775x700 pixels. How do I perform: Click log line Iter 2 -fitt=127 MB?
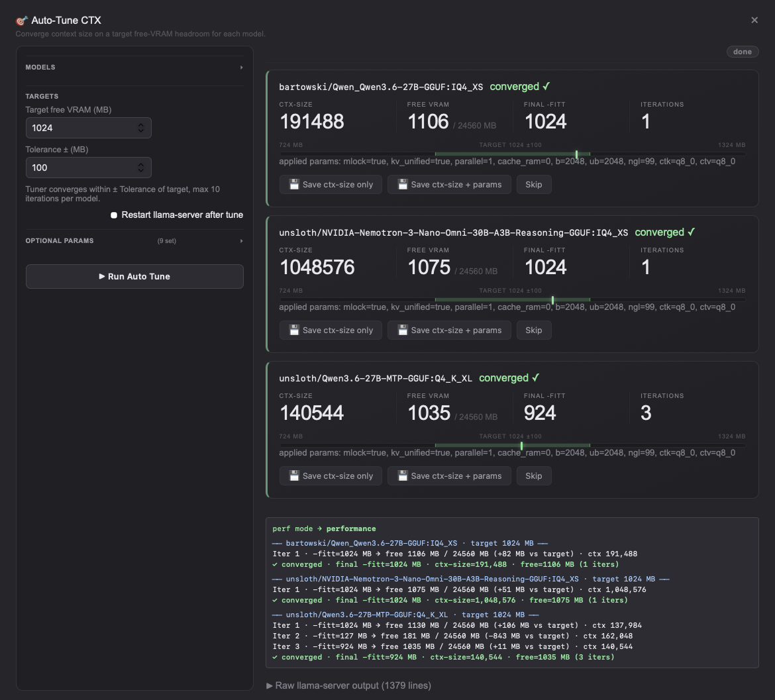[x=452, y=636]
